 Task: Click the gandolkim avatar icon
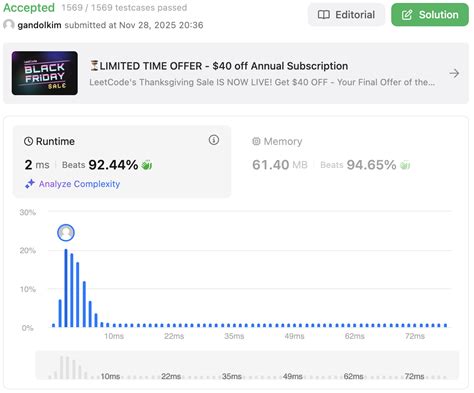pos(9,25)
